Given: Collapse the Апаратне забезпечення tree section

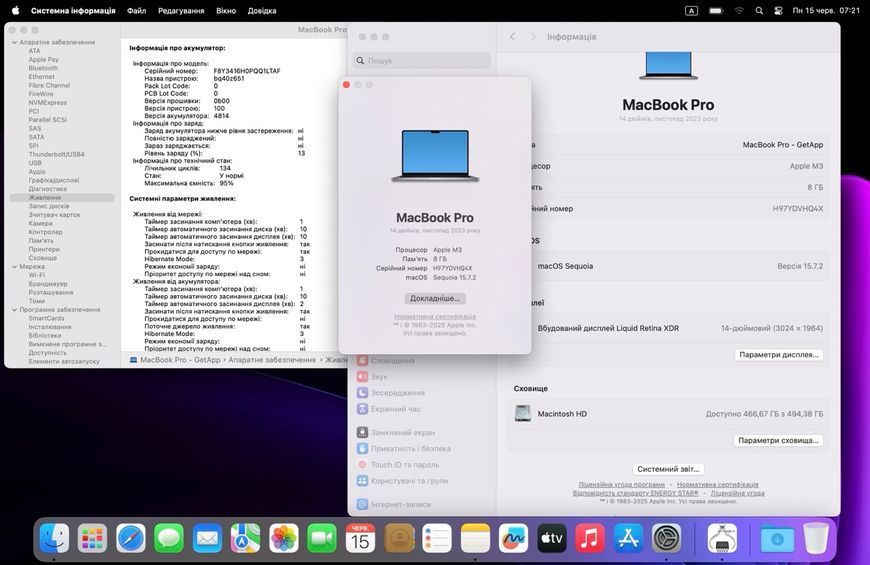Looking at the screenshot, I should [14, 42].
